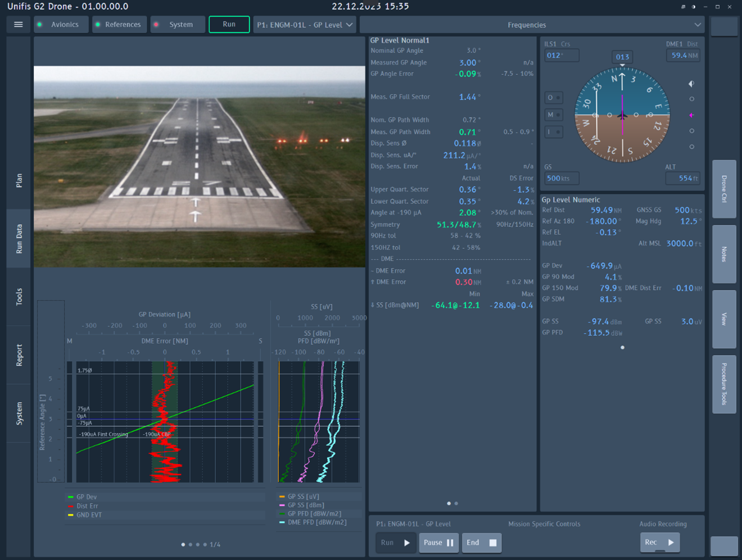Toggle the M marker indicator
The width and height of the screenshot is (742, 560).
point(553,115)
